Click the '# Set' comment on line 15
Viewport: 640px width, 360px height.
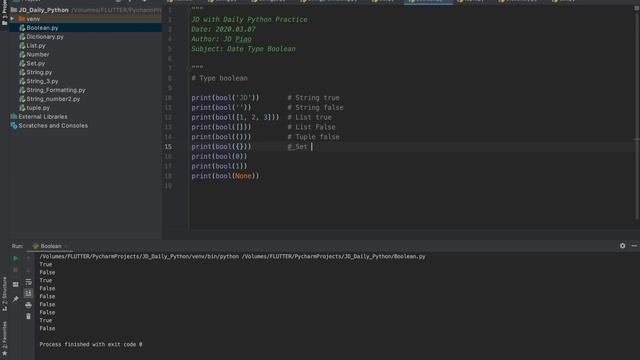pos(298,147)
